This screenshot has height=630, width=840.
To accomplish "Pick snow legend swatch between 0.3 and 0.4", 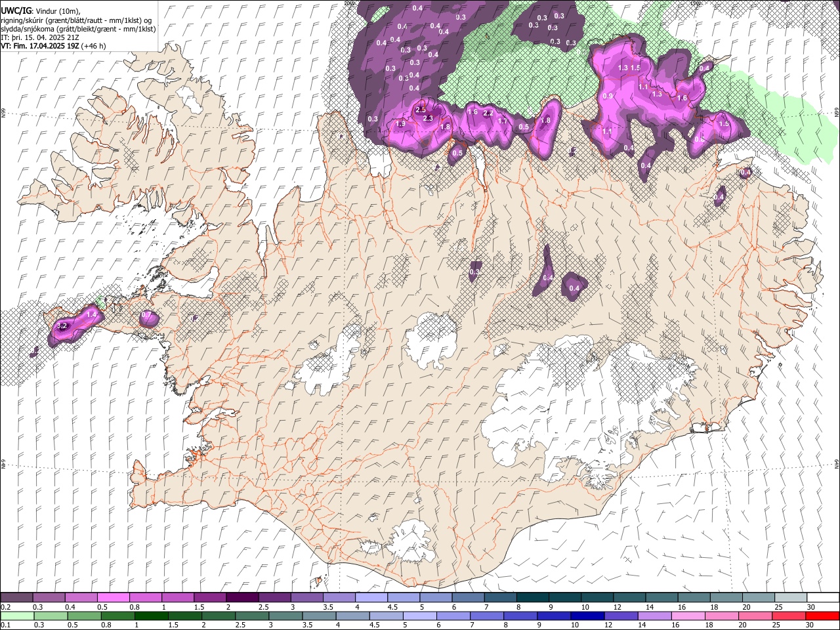I will click(x=49, y=598).
